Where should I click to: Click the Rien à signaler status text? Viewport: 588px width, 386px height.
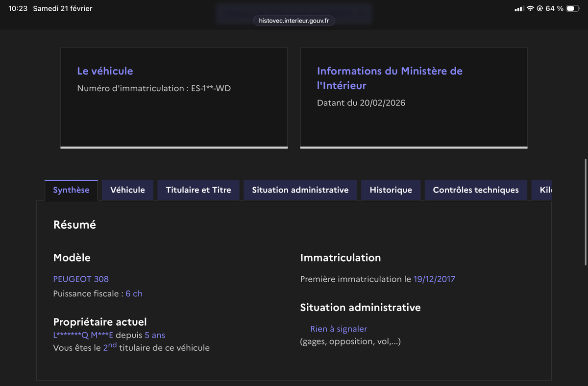339,329
